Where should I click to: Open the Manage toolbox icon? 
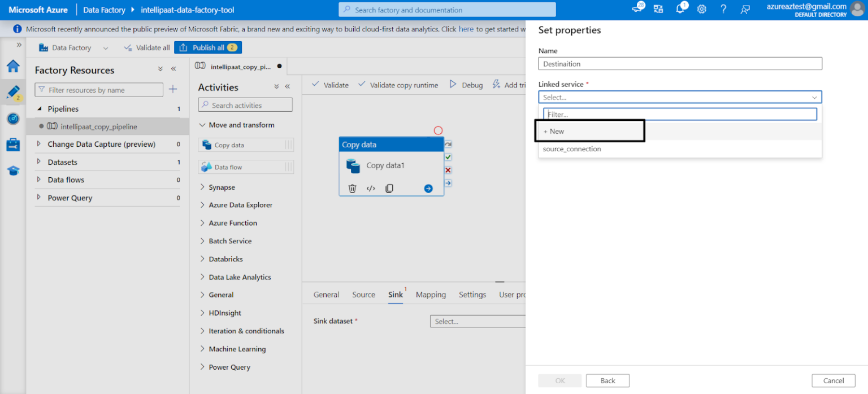pyautogui.click(x=13, y=145)
